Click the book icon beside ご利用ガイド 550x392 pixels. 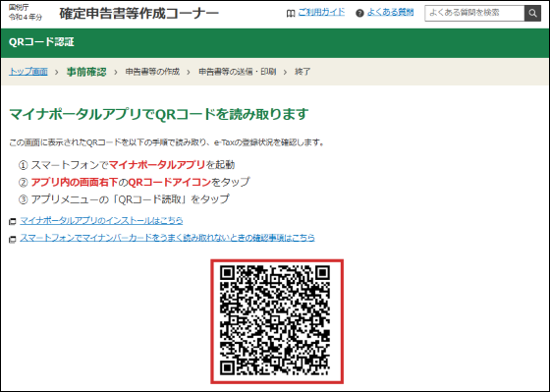pyautogui.click(x=291, y=14)
